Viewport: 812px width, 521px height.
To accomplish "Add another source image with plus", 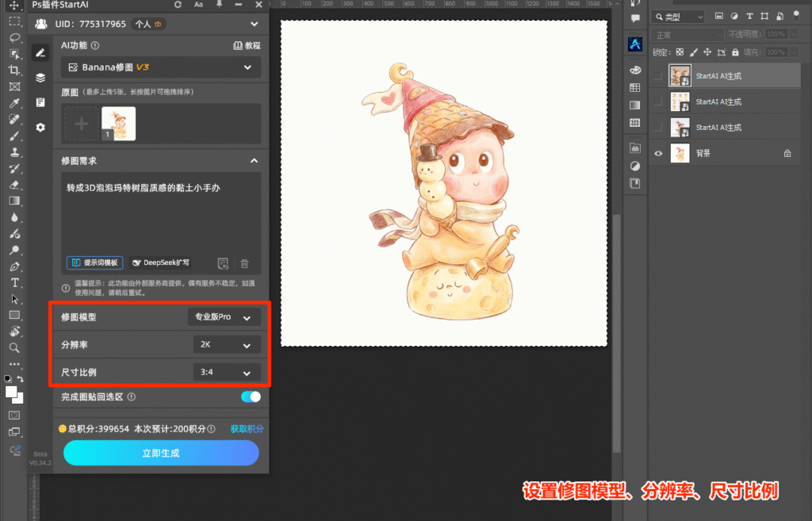I will 82,124.
